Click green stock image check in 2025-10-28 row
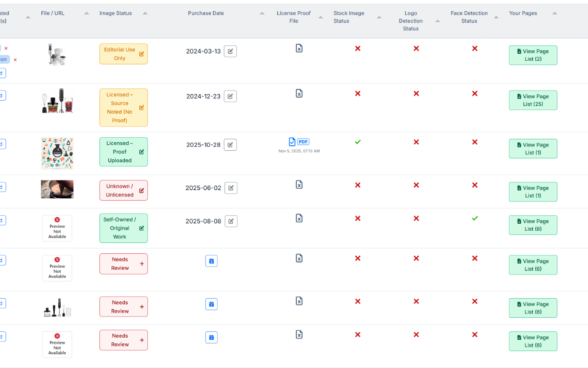Screen dimensions: 588x368 [358, 142]
